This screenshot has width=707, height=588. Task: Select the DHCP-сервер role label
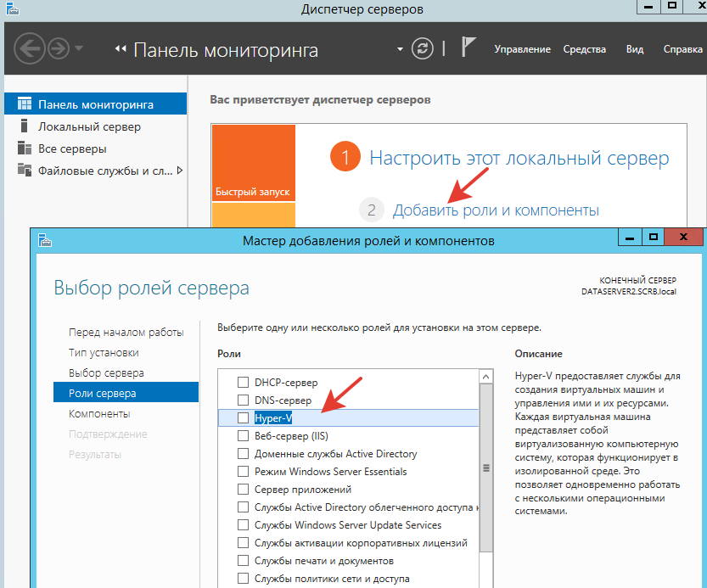click(x=286, y=383)
